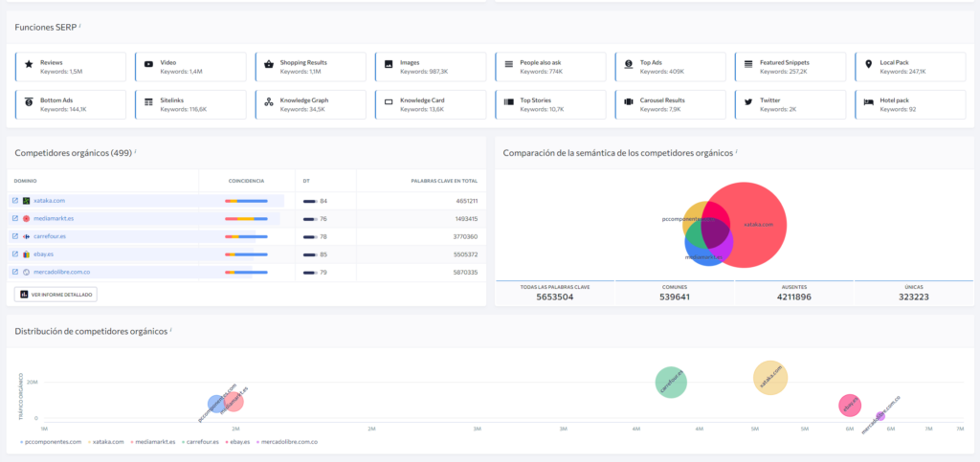Click the Knowledge Card icon
The image size is (980, 462).
pos(389,101)
